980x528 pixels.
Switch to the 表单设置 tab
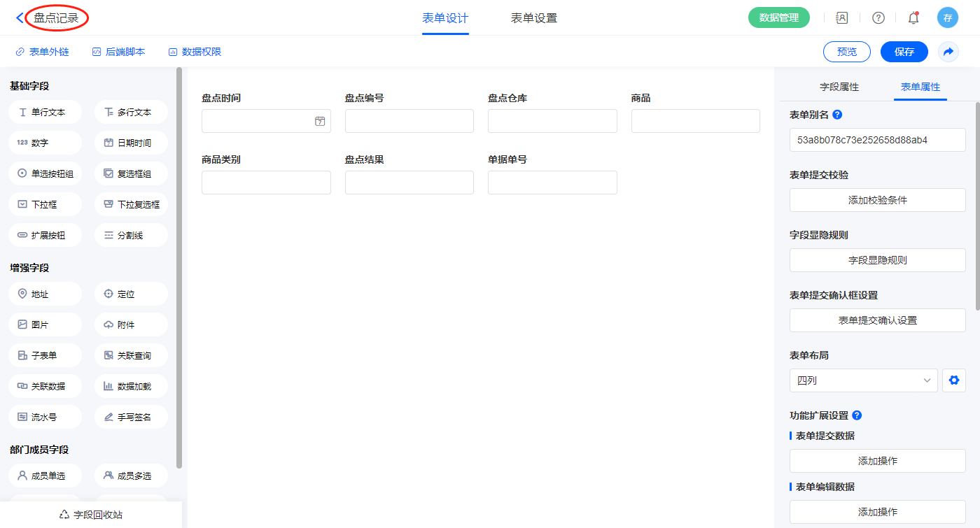533,18
